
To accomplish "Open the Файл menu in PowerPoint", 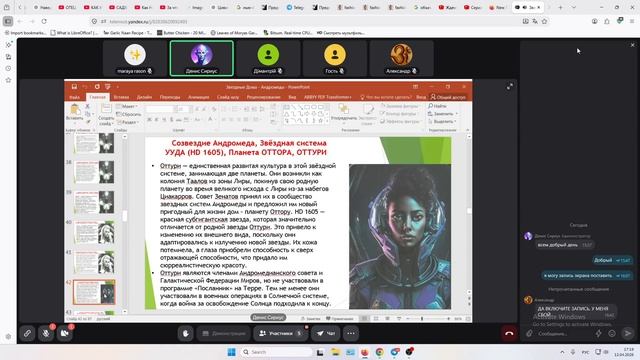I will tap(75, 97).
